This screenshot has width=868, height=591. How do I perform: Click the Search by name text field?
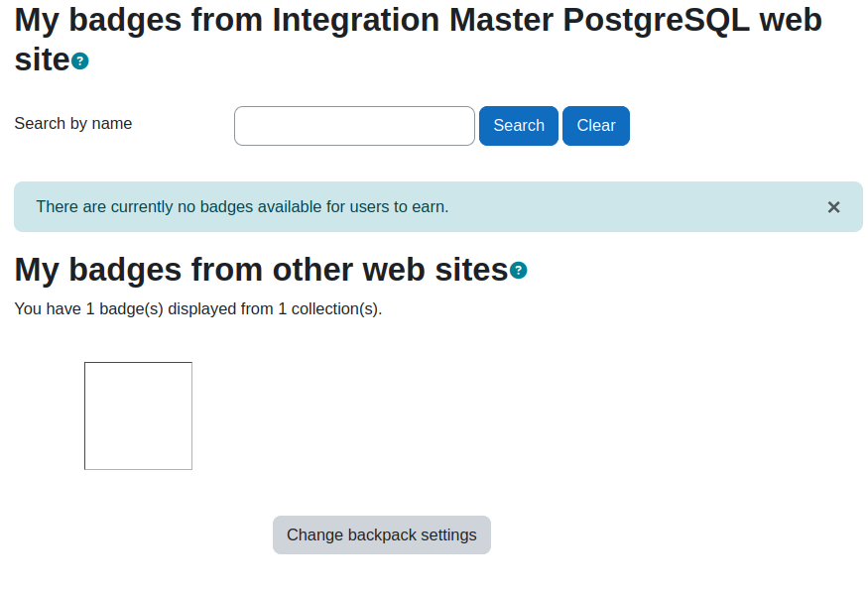tap(354, 126)
